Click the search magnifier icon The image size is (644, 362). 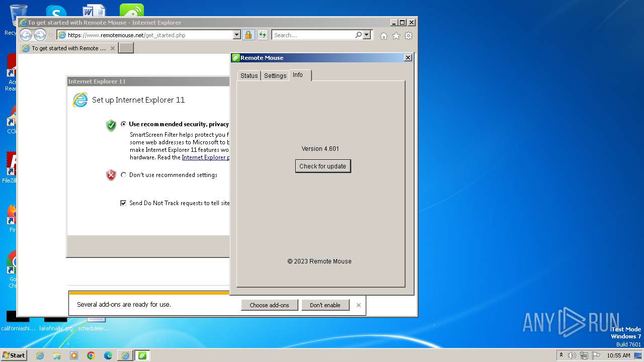point(358,35)
